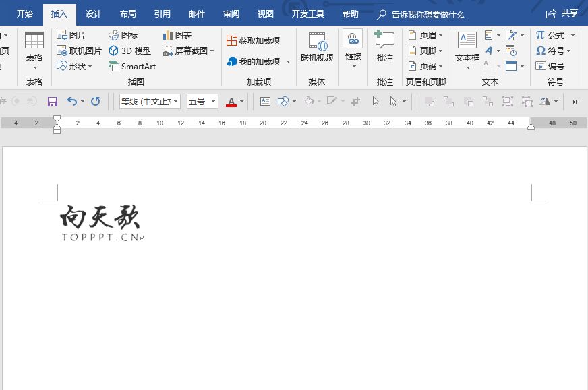Screen dimensions: 588x390
Task: Add a 批注 comment
Action: coord(385,46)
